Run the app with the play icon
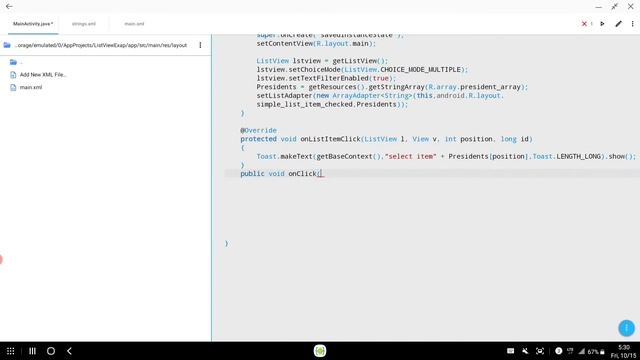Image resolution: width=640 pixels, height=360 pixels. tap(602, 24)
